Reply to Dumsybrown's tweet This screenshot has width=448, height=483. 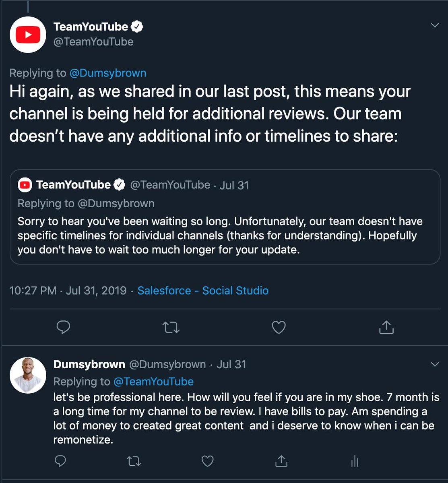pos(60,461)
